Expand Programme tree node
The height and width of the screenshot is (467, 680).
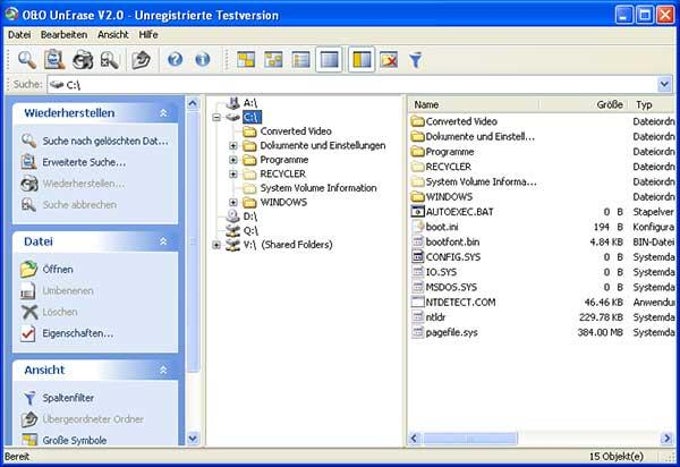pyautogui.click(x=233, y=160)
